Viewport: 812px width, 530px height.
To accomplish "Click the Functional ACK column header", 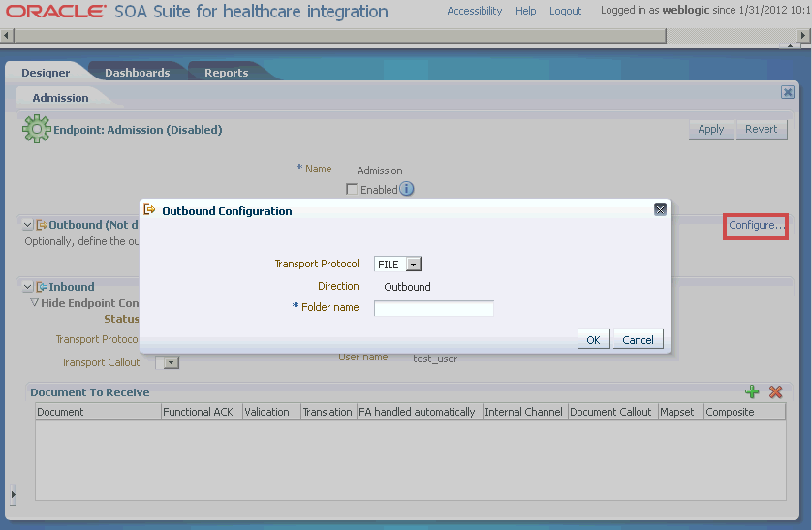I will coord(202,412).
